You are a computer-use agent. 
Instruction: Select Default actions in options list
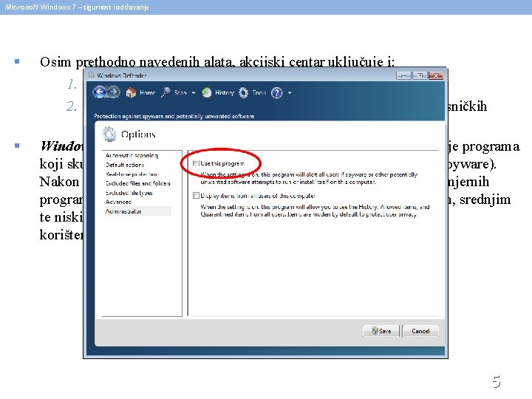pyautogui.click(x=125, y=165)
